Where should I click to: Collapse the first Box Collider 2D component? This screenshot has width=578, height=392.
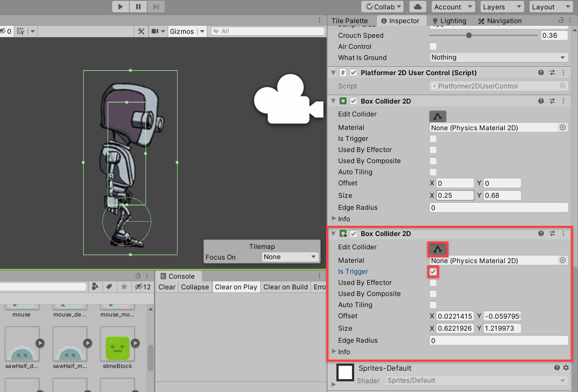[x=333, y=101]
